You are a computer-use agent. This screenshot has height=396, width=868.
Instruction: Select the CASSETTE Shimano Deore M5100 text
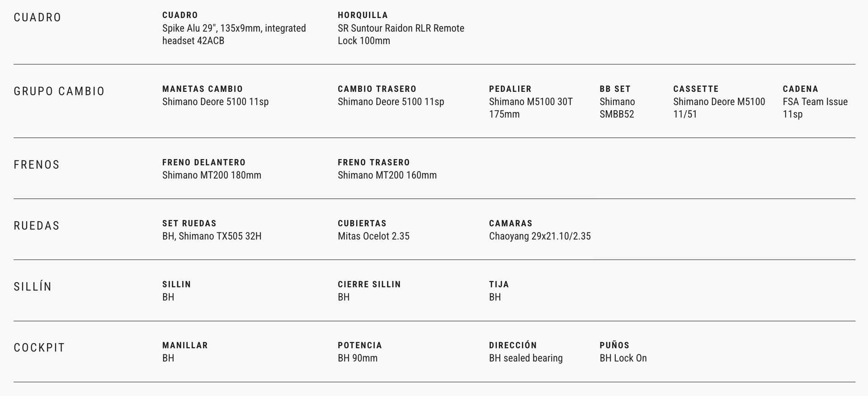click(719, 108)
